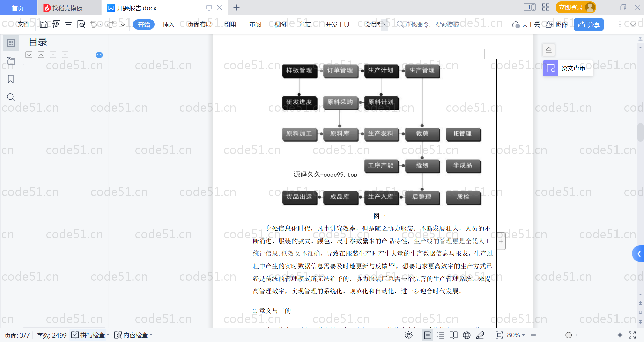Expand more ribbon tabs chevron
Image resolution: width=644 pixels, height=342 pixels.
pos(384,24)
